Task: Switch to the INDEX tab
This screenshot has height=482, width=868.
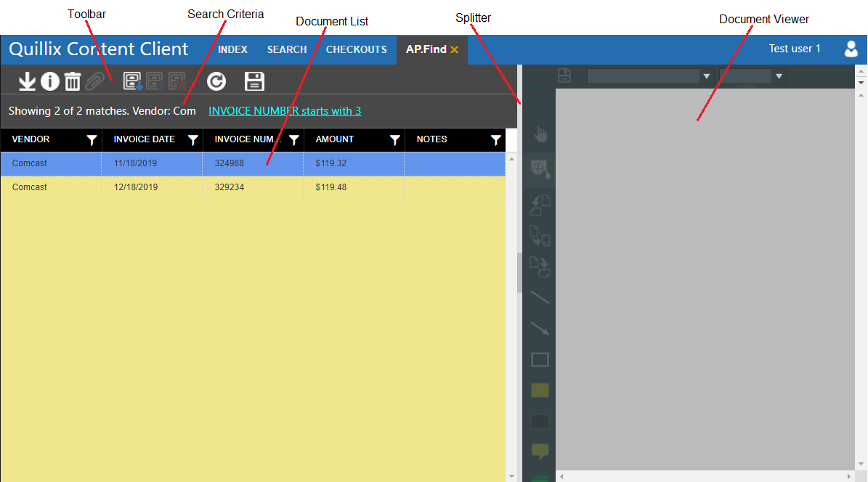Action: coord(232,49)
